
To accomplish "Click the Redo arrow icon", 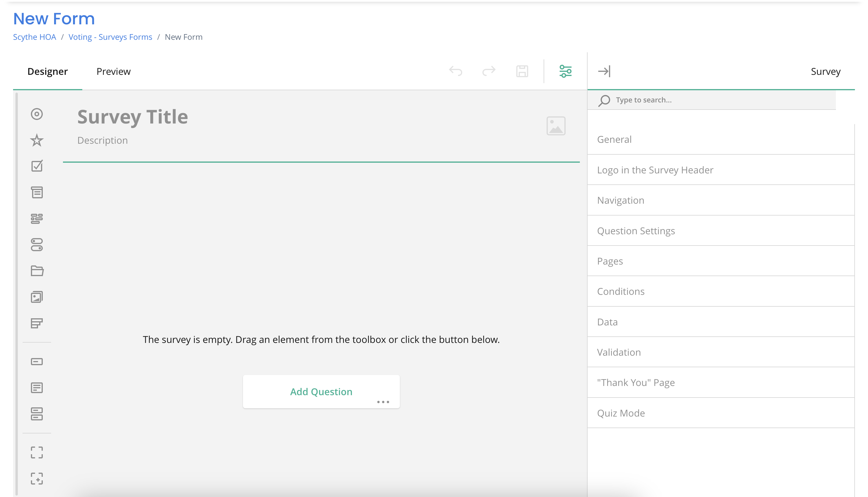I will point(489,71).
